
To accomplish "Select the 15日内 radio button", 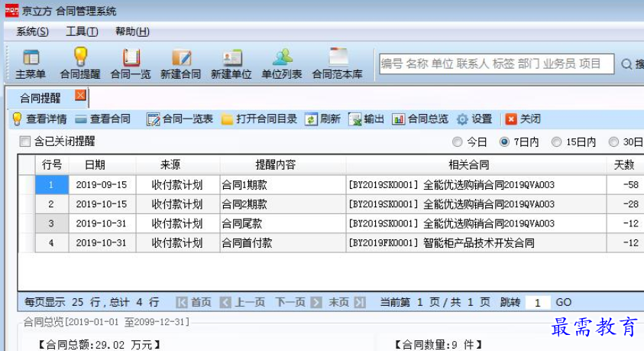I will coord(556,141).
